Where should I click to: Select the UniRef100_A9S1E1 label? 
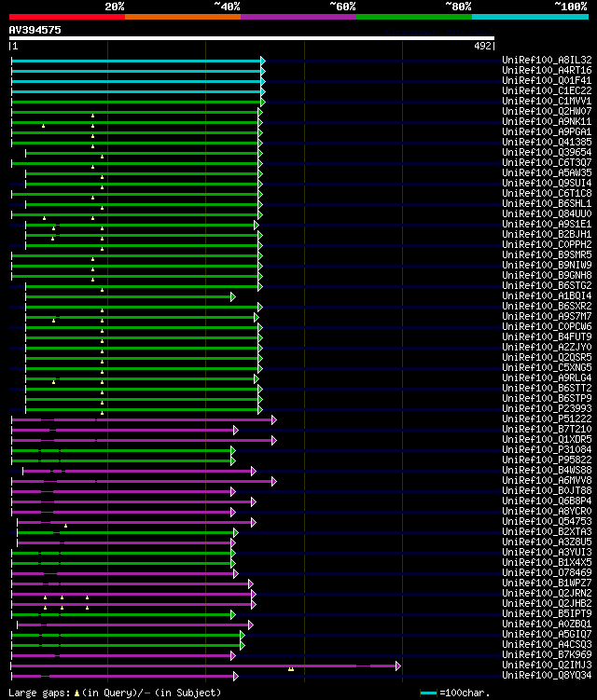pos(547,224)
